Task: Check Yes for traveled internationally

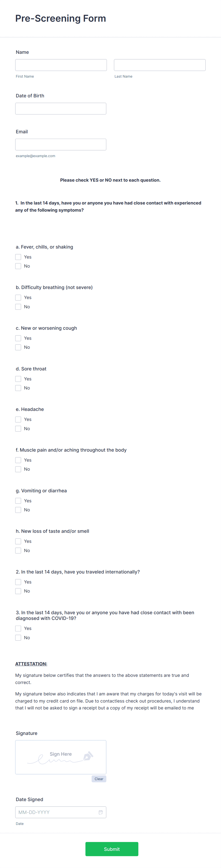Action: point(18,582)
